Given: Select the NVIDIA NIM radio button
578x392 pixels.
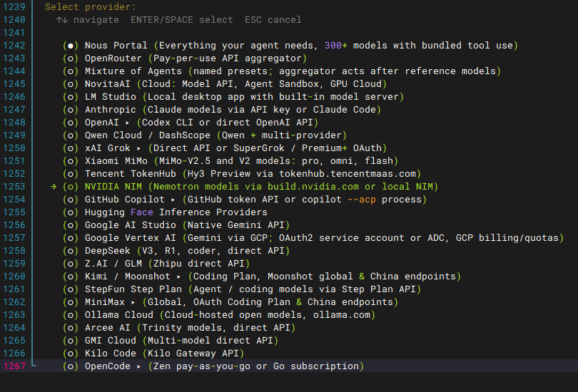Looking at the screenshot, I should pyautogui.click(x=71, y=187).
